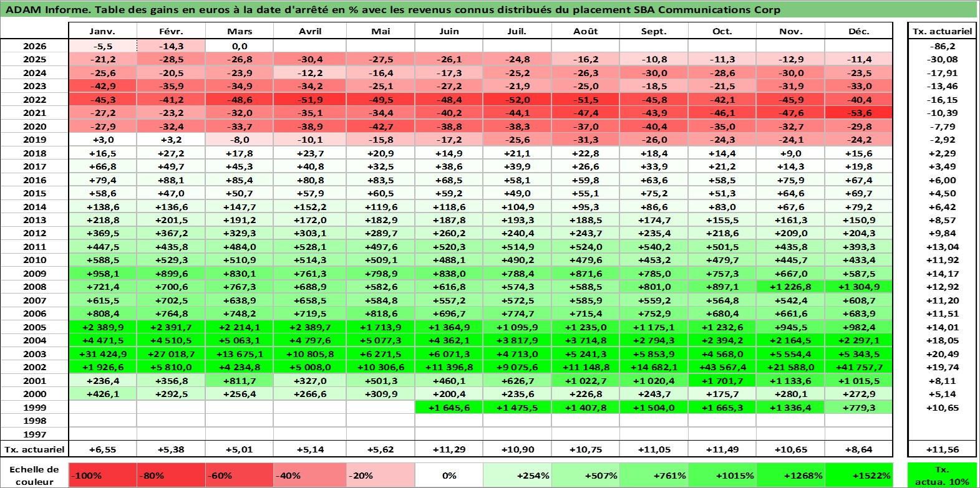This screenshot has height=488, width=980.
Task: Click the 1999 row label
Action: coord(34,408)
